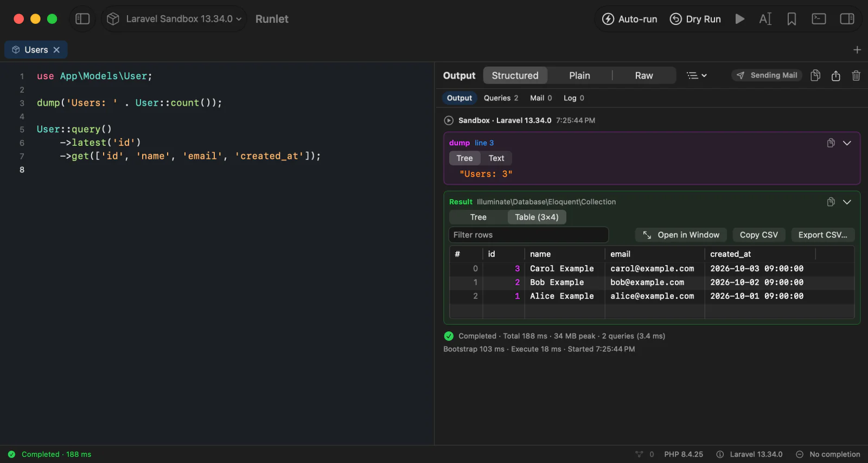The width and height of the screenshot is (868, 463).
Task: Select the Output sub-tab
Action: 459,98
